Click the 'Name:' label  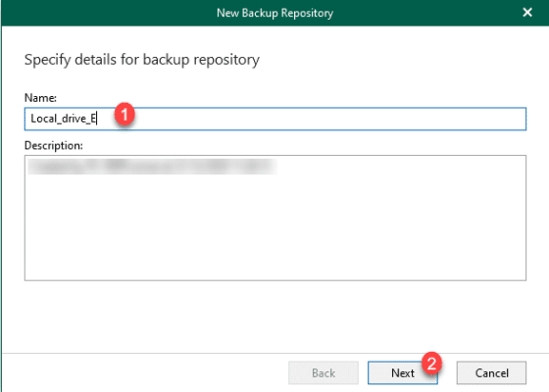pos(40,98)
